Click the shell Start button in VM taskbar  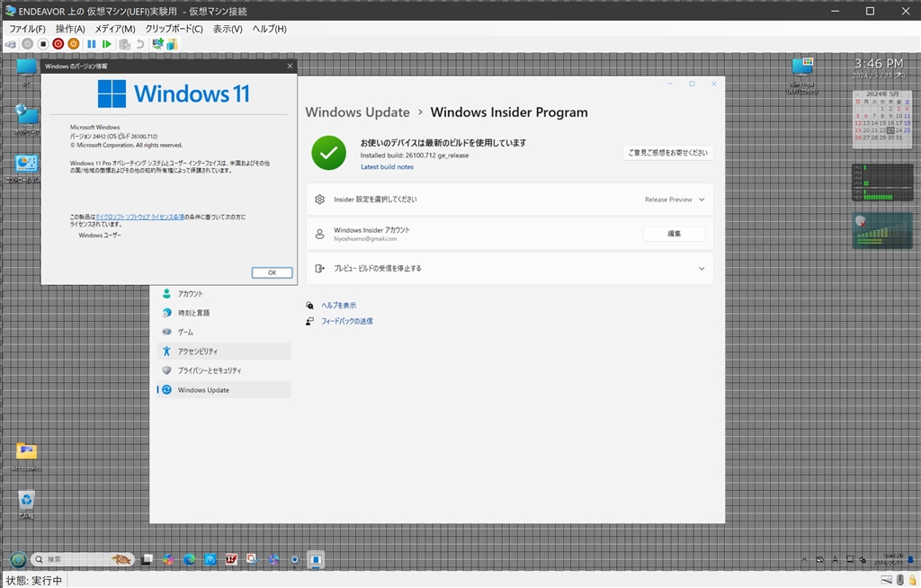pyautogui.click(x=18, y=559)
